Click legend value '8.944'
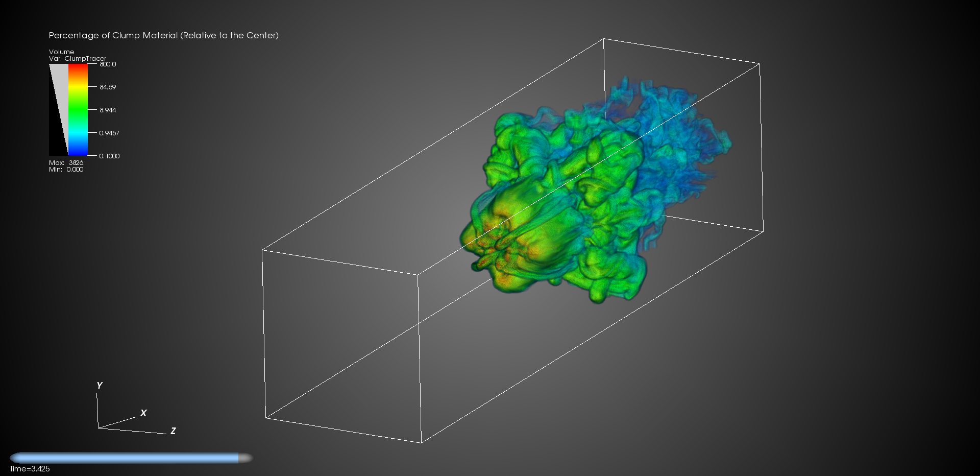 coord(108,110)
